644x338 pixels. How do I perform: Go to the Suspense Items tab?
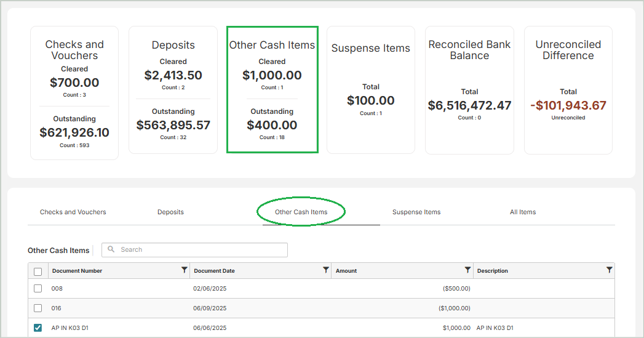click(x=416, y=212)
